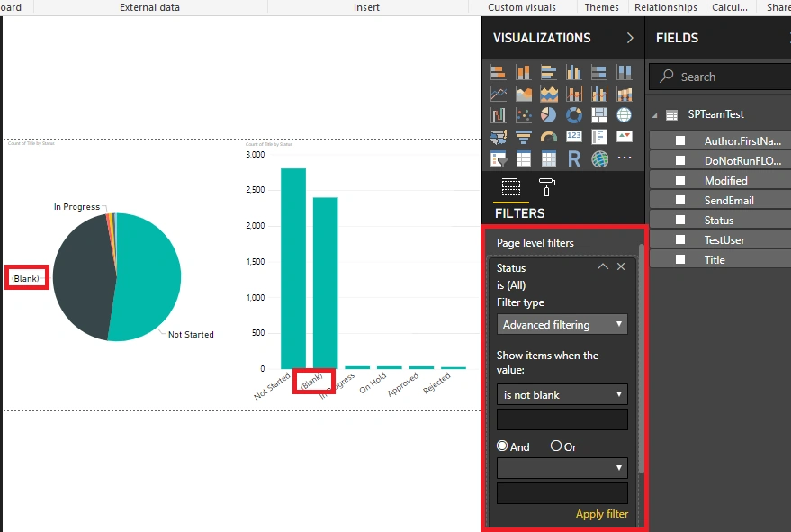Collapse the SPTeamTest table tree
791x532 pixels.
654,115
